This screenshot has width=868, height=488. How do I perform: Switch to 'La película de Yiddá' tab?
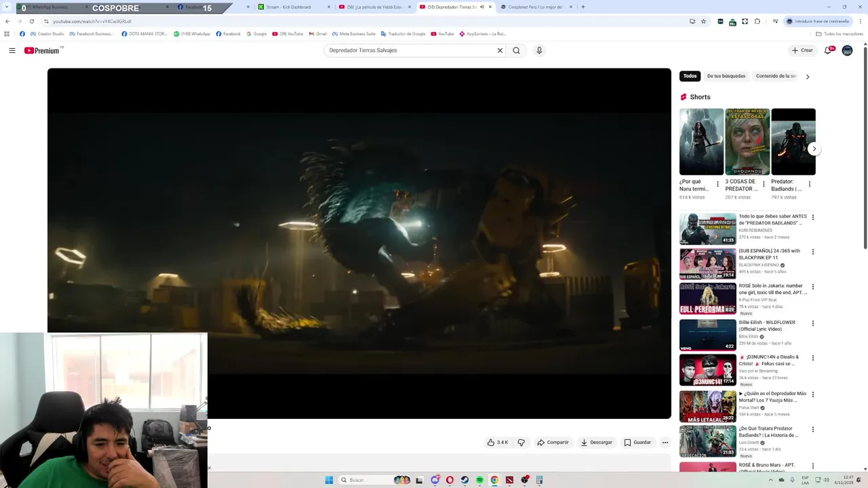tap(374, 7)
